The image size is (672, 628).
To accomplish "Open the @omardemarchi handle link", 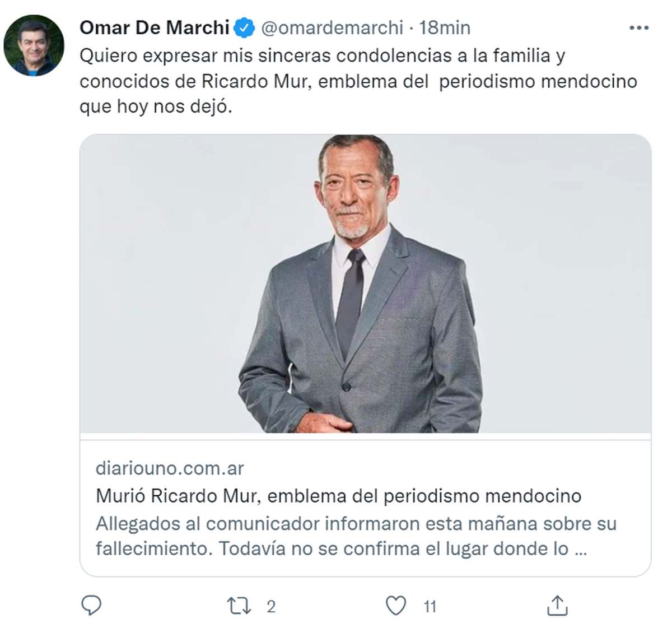I will pyautogui.click(x=332, y=27).
